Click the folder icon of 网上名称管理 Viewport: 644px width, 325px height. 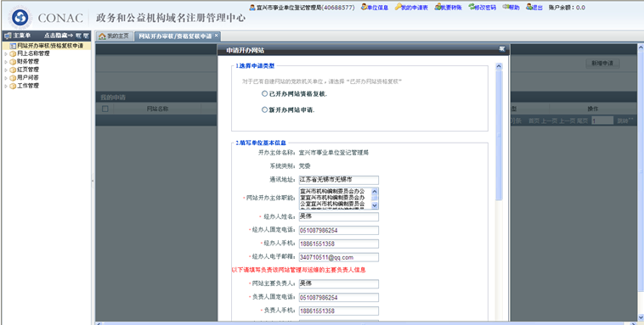13,53
